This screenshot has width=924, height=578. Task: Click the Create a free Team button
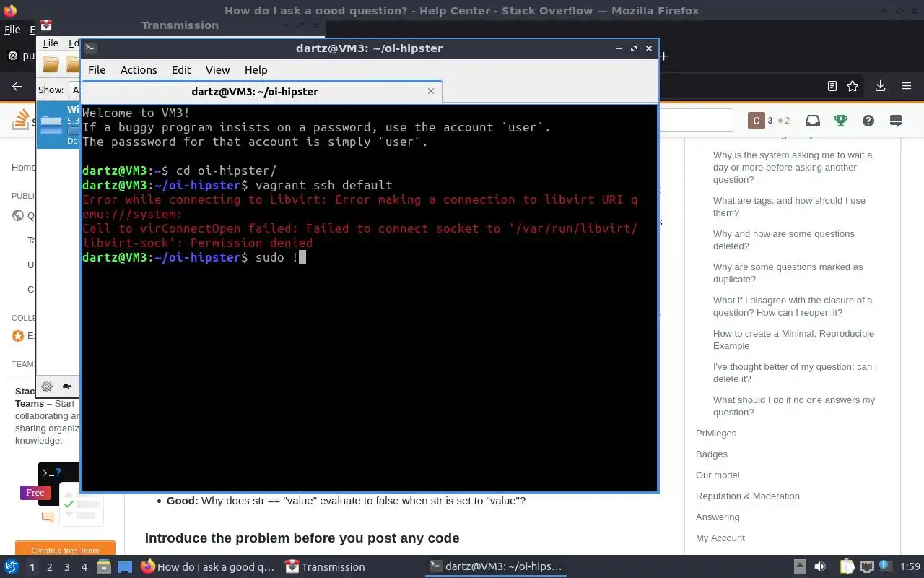pos(65,550)
